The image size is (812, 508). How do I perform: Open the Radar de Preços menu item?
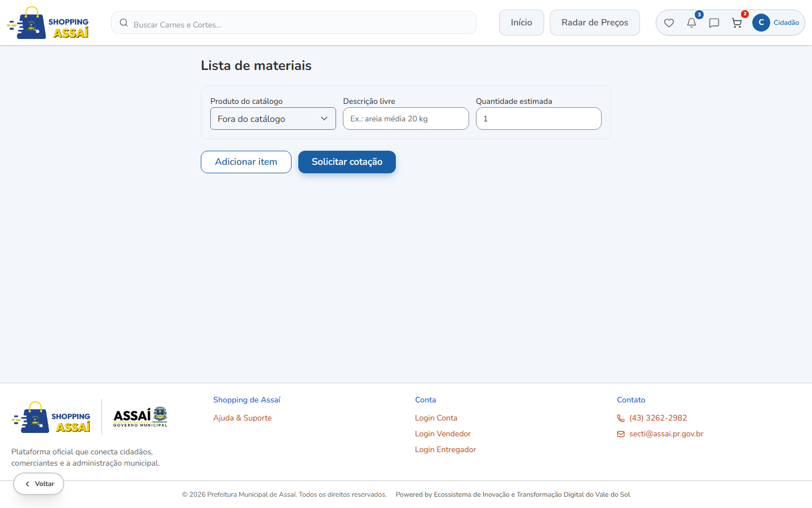[595, 23]
